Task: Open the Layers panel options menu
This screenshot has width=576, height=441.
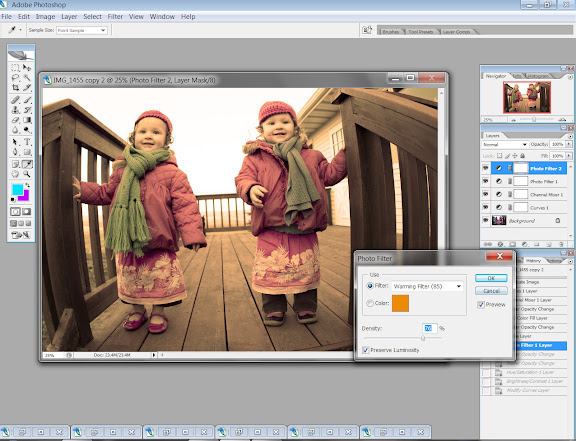Action: click(570, 136)
